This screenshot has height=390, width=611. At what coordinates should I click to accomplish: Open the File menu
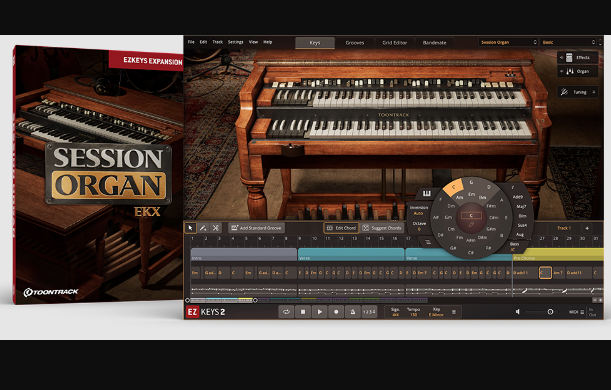tap(191, 42)
